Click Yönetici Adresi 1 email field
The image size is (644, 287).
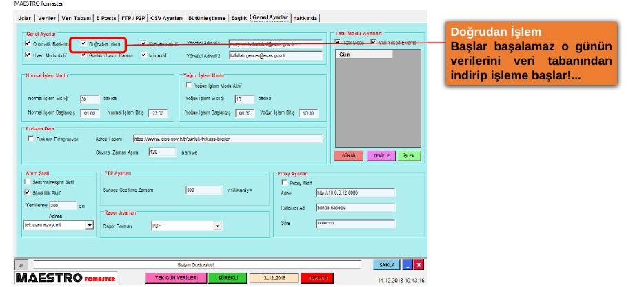click(276, 43)
